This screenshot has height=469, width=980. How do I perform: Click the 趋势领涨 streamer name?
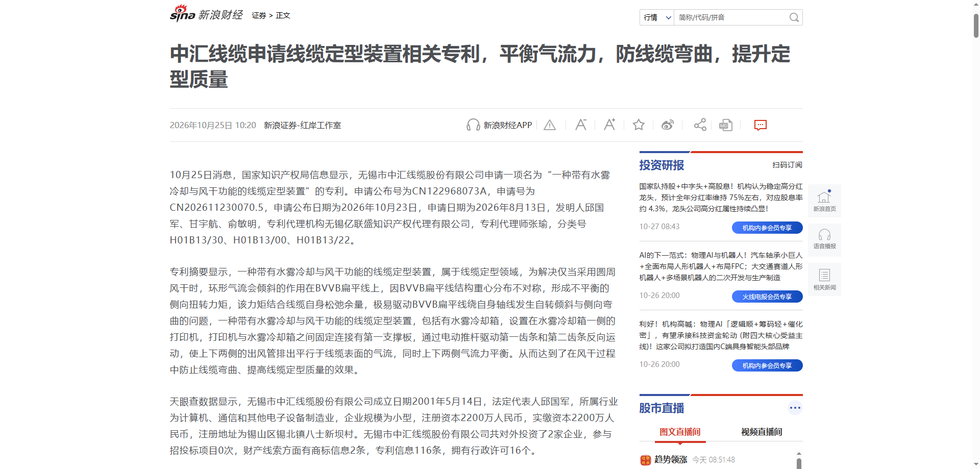671,459
